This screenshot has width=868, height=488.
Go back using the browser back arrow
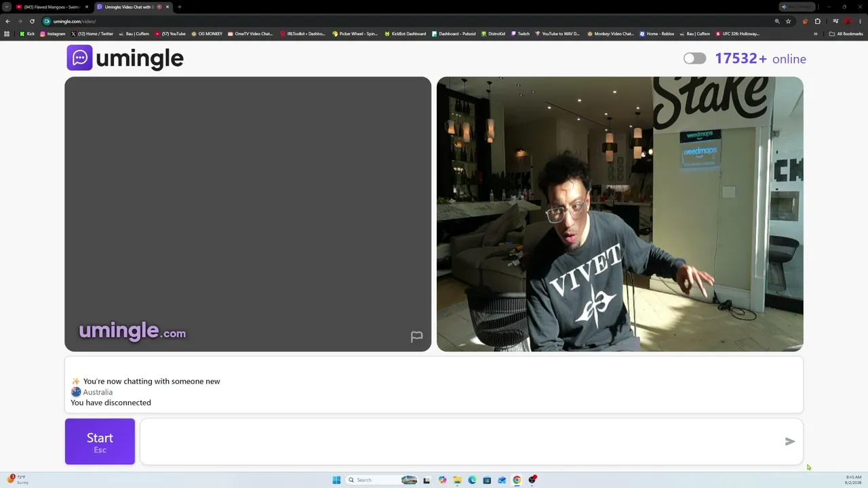click(7, 21)
